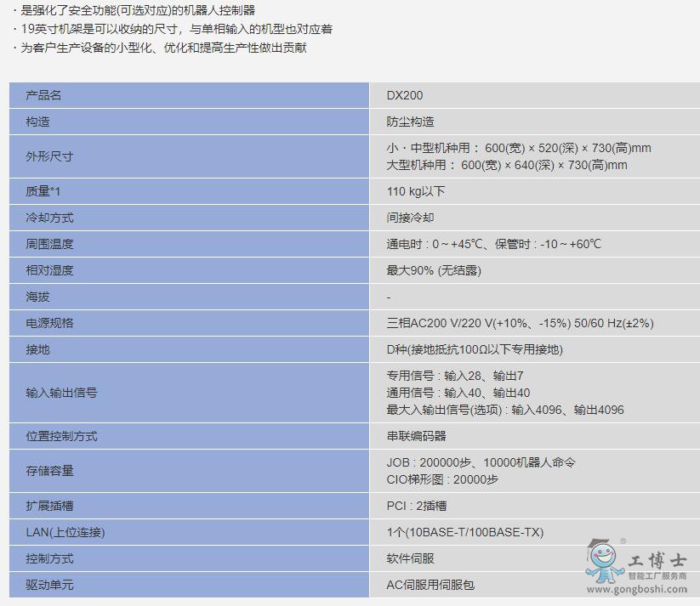This screenshot has width=700, height=606.
Task: Click the 冷却方式 row label
Action: pos(49,218)
